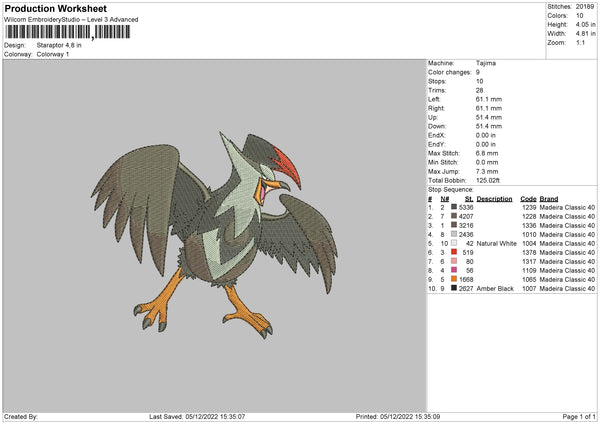Screen dimensions: 600x424
Task: Click the pale green swatch for code 1010
Action: pyautogui.click(x=454, y=234)
